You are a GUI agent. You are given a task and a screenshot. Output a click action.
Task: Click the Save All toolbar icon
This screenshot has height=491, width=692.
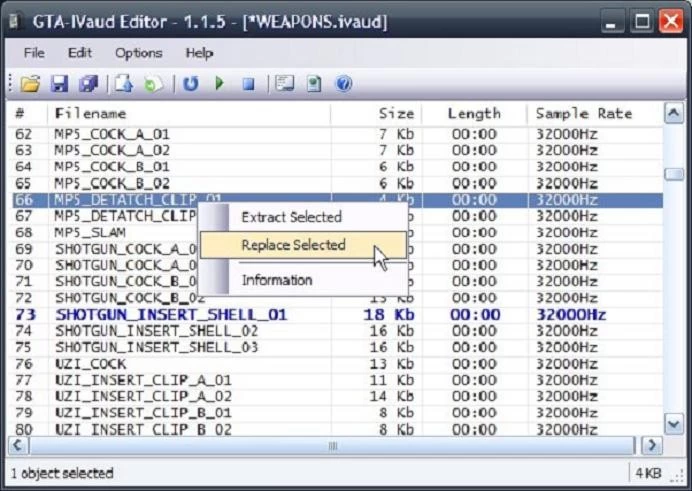[x=88, y=84]
